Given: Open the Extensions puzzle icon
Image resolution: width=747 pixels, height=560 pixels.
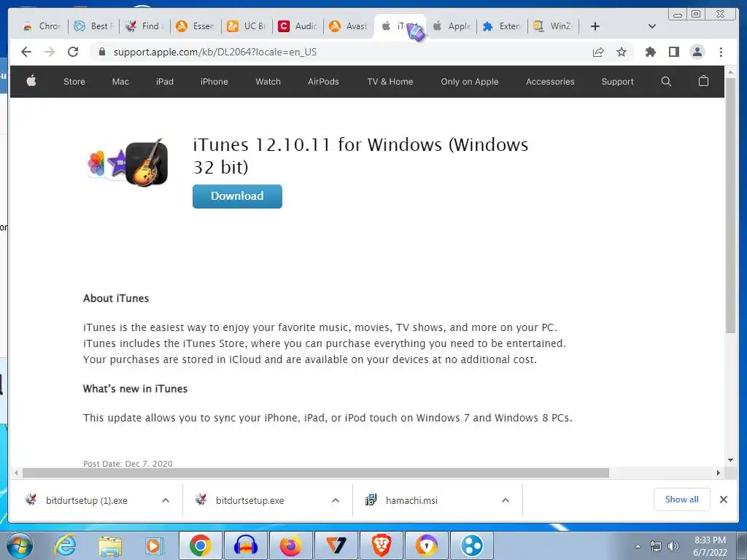Looking at the screenshot, I should [650, 52].
